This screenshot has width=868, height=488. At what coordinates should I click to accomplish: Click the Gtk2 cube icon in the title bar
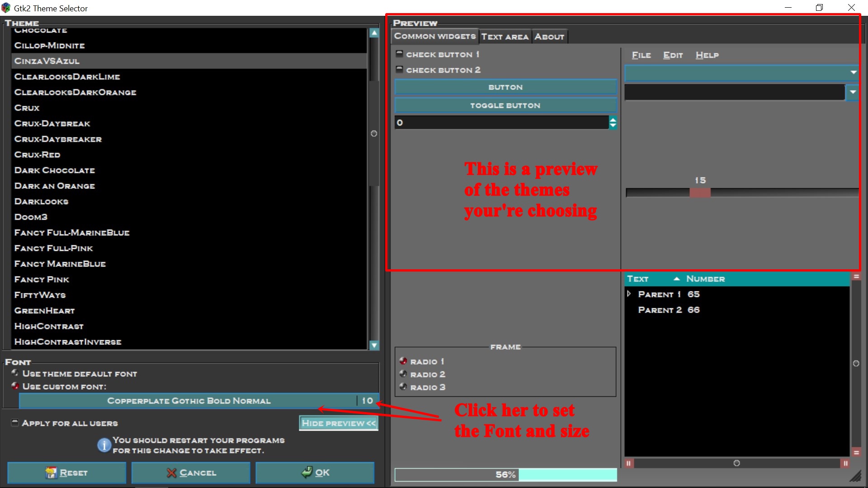click(x=6, y=8)
